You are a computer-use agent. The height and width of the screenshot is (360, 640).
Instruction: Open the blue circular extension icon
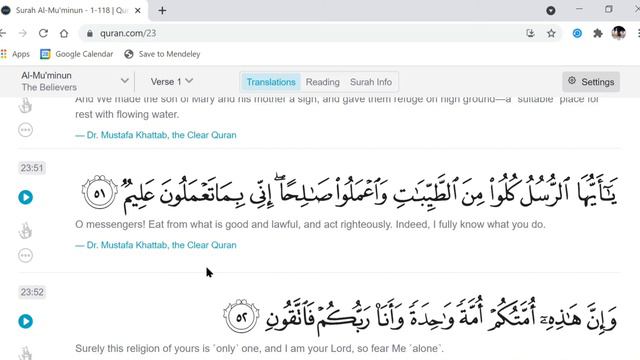[577, 33]
